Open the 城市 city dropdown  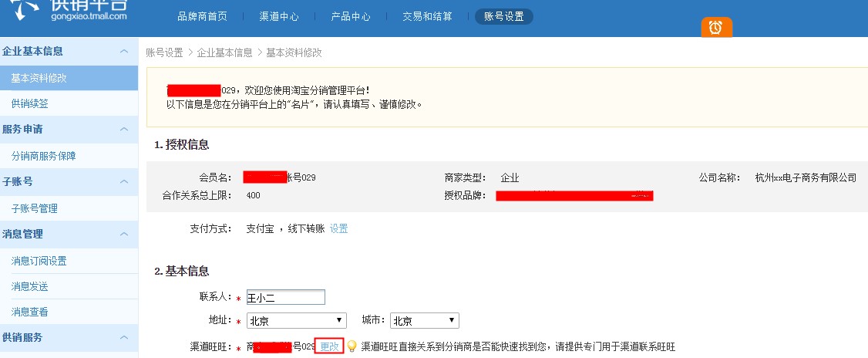pyautogui.click(x=424, y=320)
